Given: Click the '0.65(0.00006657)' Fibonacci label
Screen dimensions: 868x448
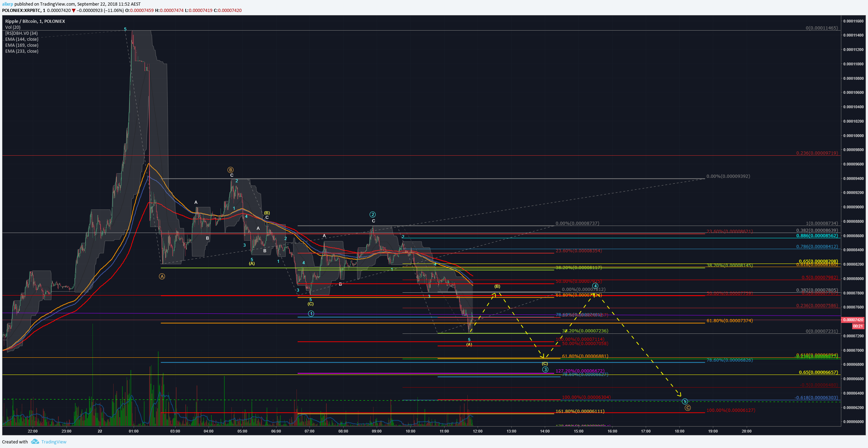Looking at the screenshot, I should 819,372.
